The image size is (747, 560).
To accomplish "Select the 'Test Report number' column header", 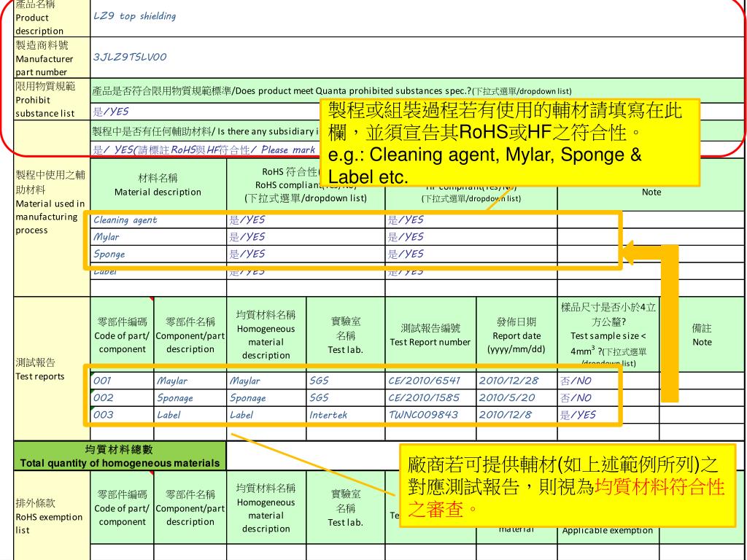I will (430, 335).
